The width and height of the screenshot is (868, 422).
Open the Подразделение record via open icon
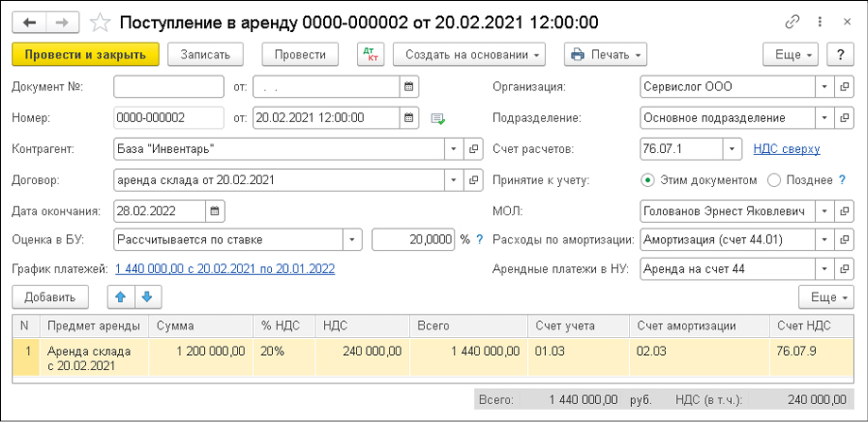pyautogui.click(x=844, y=117)
